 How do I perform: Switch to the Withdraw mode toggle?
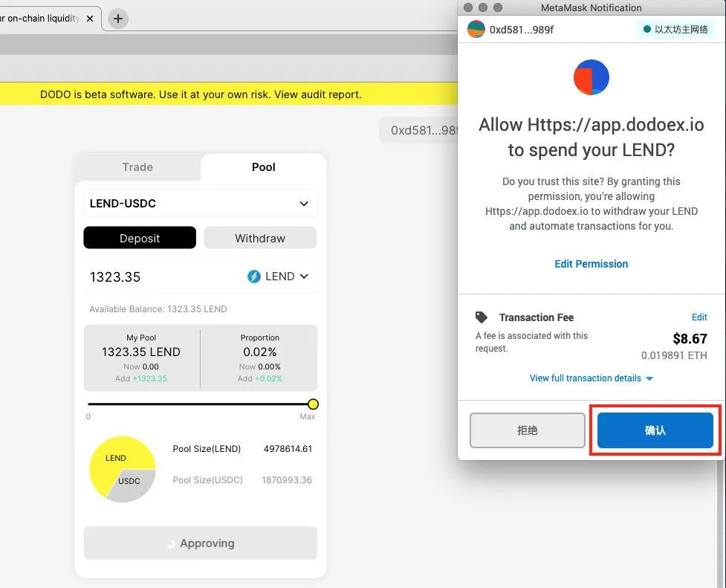260,238
